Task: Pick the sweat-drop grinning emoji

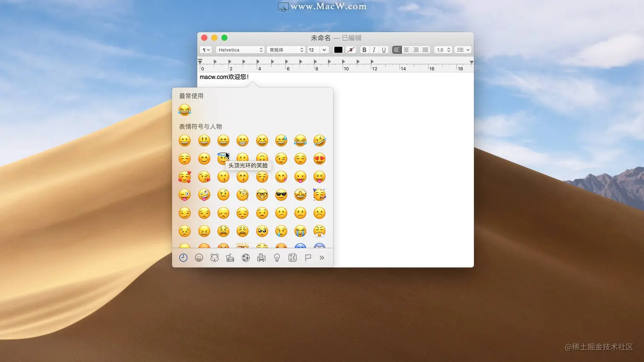Action: pos(281,140)
